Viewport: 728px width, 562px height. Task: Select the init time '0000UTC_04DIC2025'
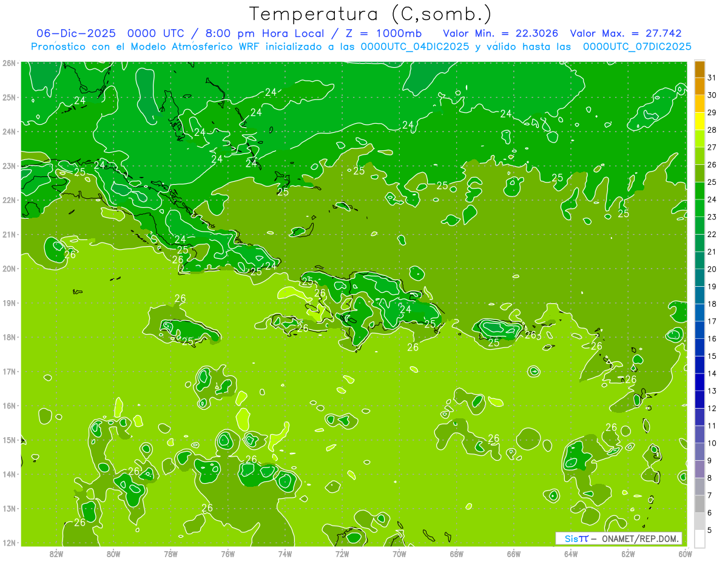pos(415,47)
